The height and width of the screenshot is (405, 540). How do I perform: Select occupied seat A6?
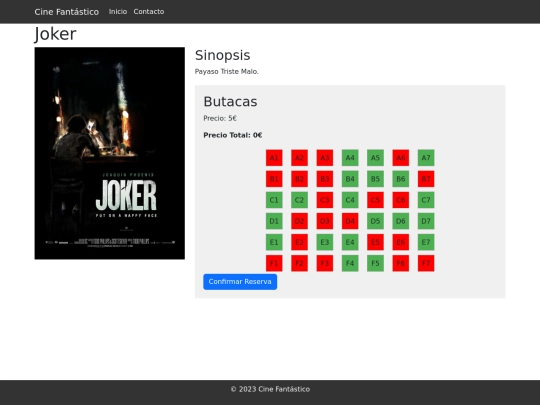point(401,158)
